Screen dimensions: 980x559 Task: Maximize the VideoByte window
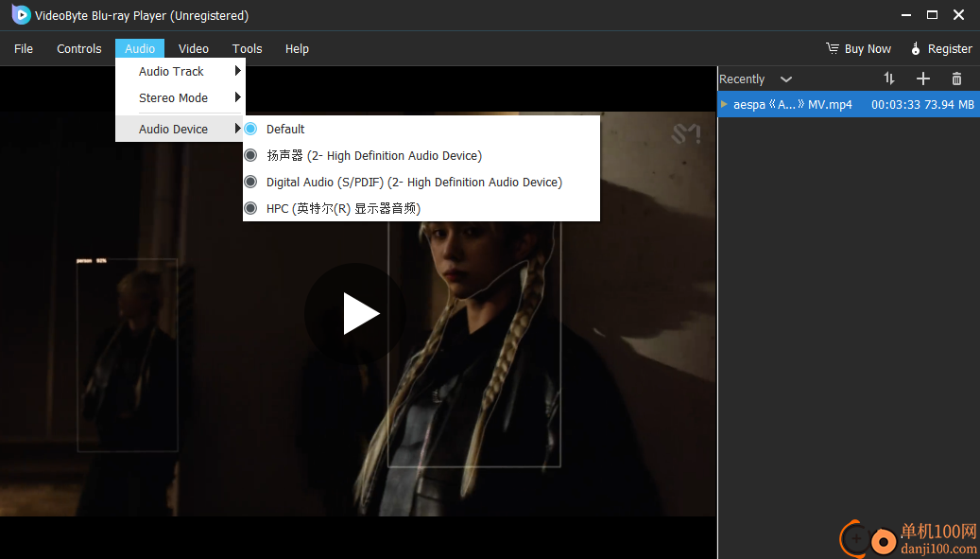(932, 15)
